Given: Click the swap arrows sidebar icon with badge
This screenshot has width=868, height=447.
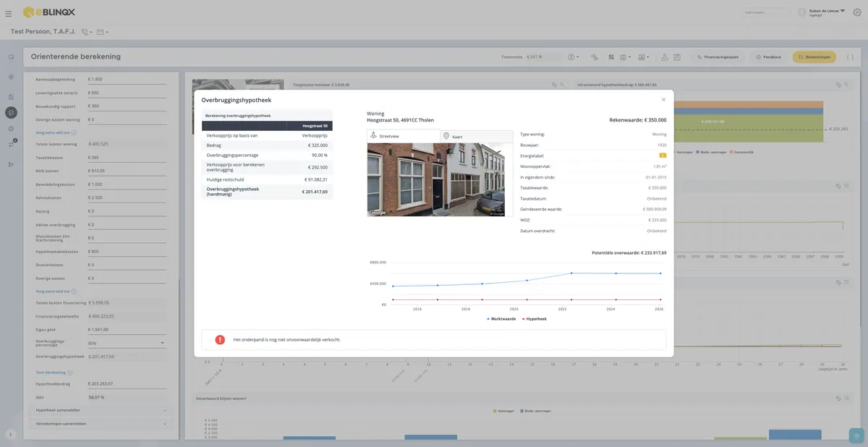Looking at the screenshot, I should coord(11,144).
